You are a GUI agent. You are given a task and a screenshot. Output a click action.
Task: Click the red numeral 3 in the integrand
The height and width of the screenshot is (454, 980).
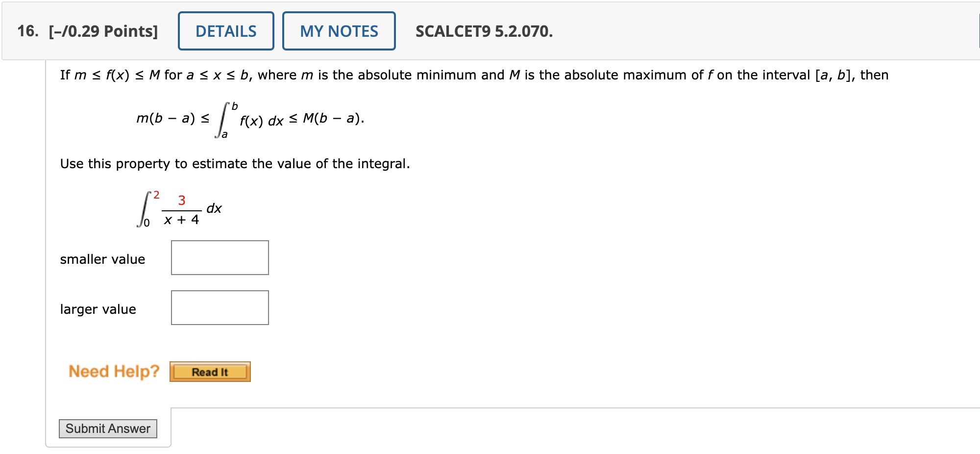(x=182, y=200)
